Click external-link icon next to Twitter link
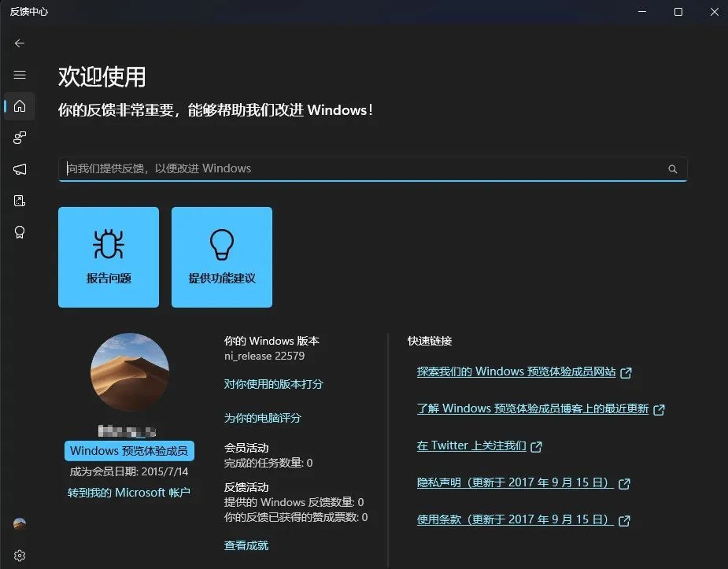The image size is (728, 569). 536,447
